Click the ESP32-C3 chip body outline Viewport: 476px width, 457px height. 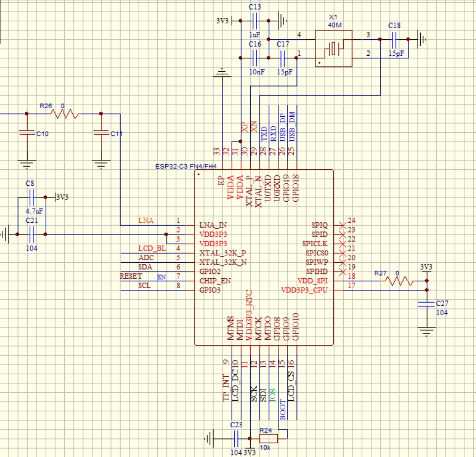264,257
